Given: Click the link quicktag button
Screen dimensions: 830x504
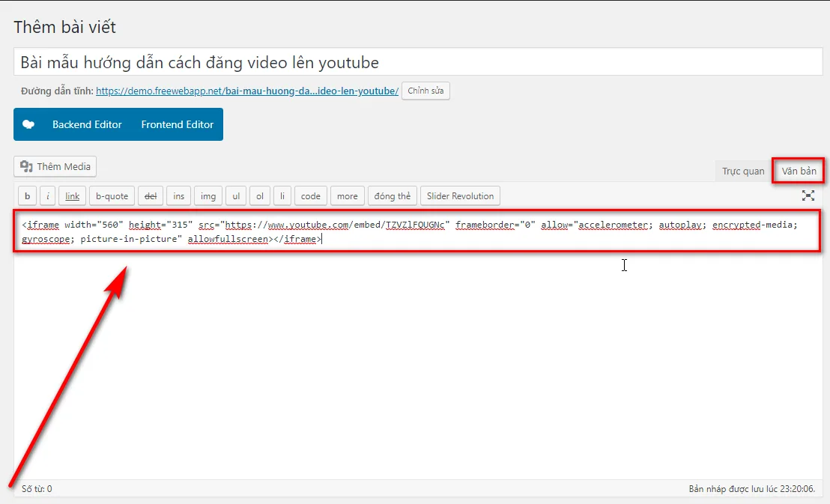Looking at the screenshot, I should pos(72,196).
